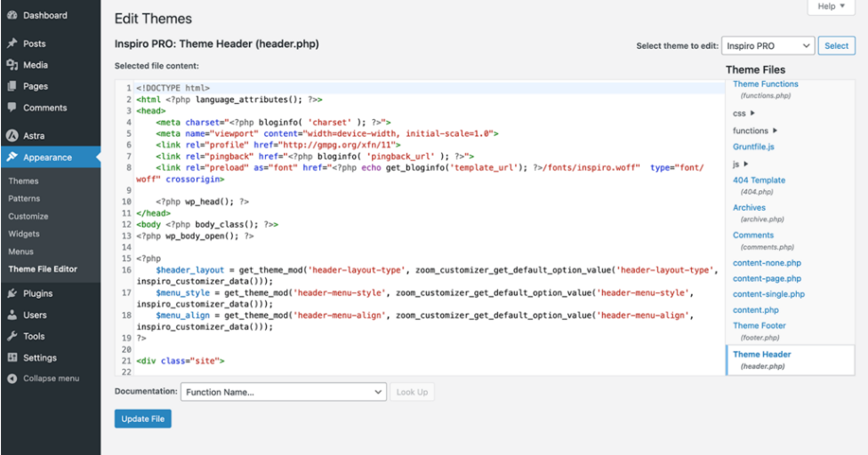Click the wp_body_open() code line

pyautogui.click(x=195, y=236)
